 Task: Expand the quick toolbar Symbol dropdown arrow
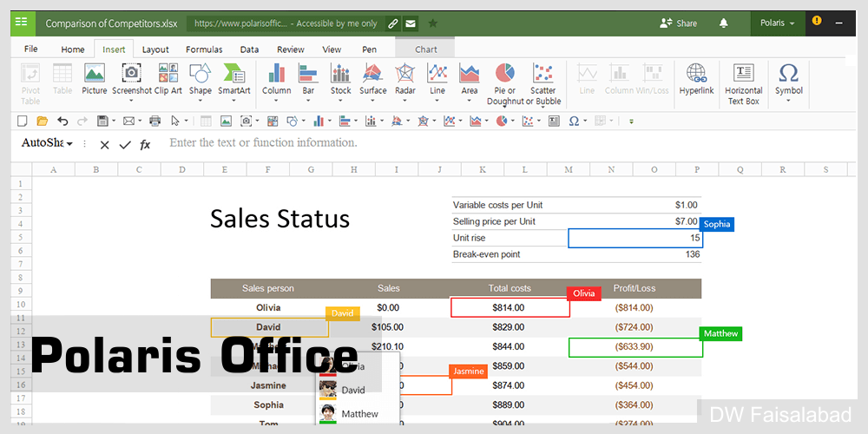(585, 121)
